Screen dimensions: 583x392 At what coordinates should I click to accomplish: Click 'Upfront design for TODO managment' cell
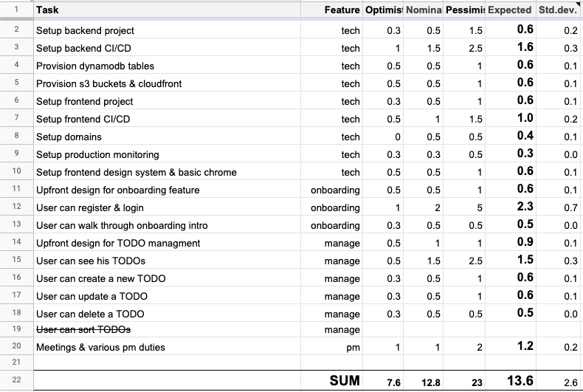point(167,242)
